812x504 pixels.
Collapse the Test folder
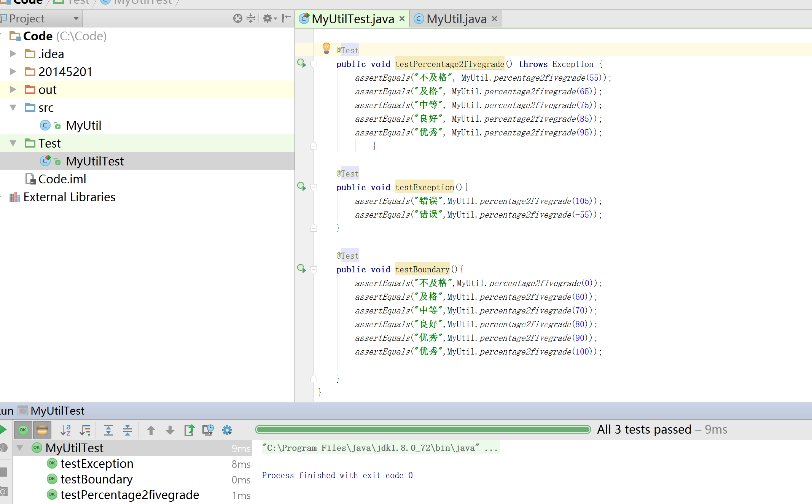[x=13, y=143]
